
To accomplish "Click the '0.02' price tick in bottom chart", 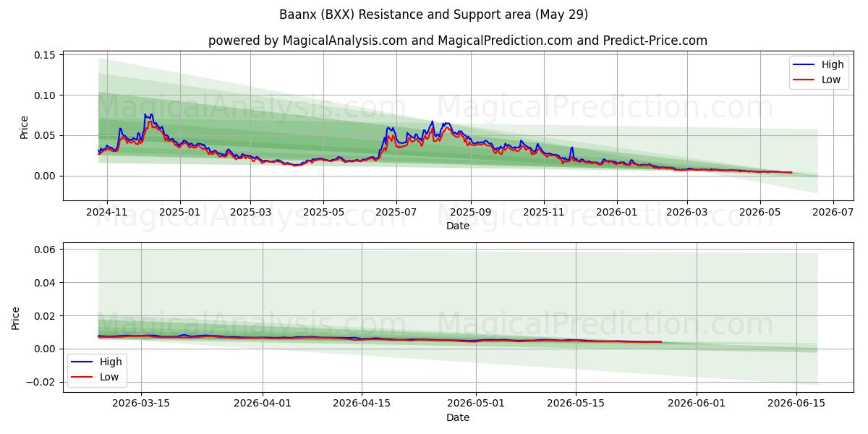I will pyautogui.click(x=46, y=316).
